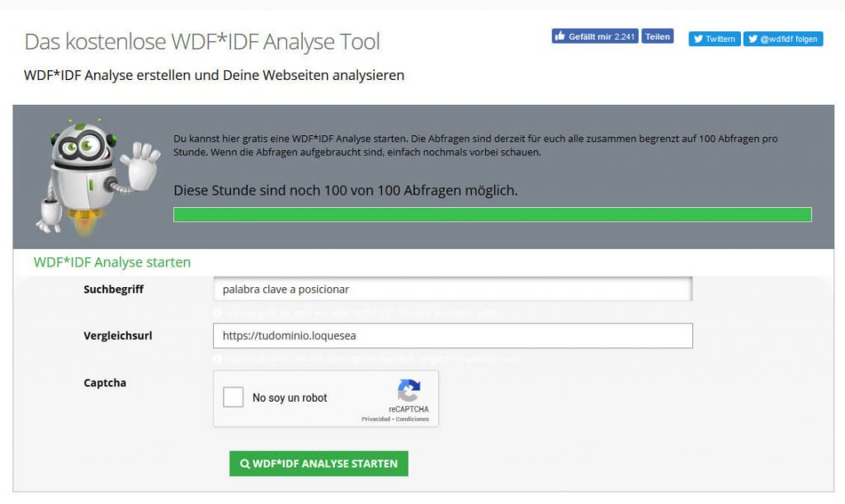Click the 'WDF*IDF Analyse starten' heading

(x=112, y=262)
